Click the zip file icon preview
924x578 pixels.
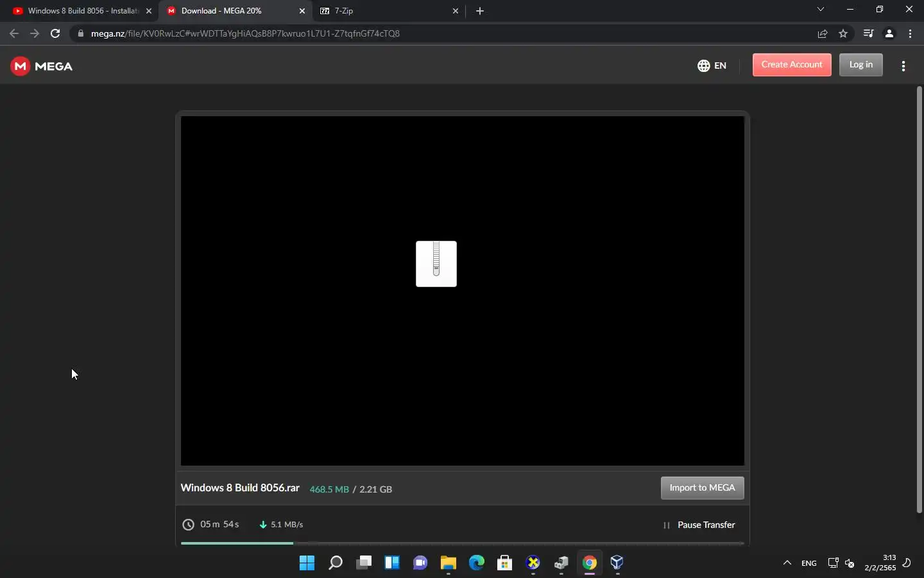click(436, 264)
